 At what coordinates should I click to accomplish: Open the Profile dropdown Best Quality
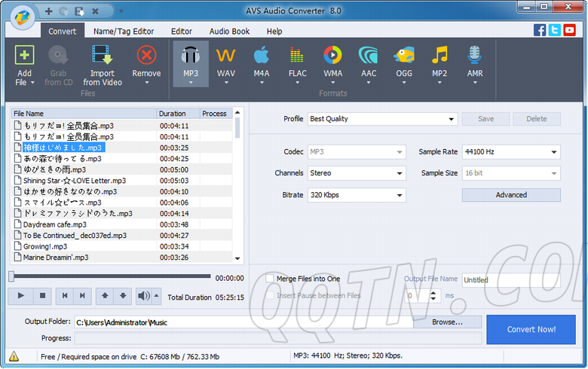[x=382, y=119]
